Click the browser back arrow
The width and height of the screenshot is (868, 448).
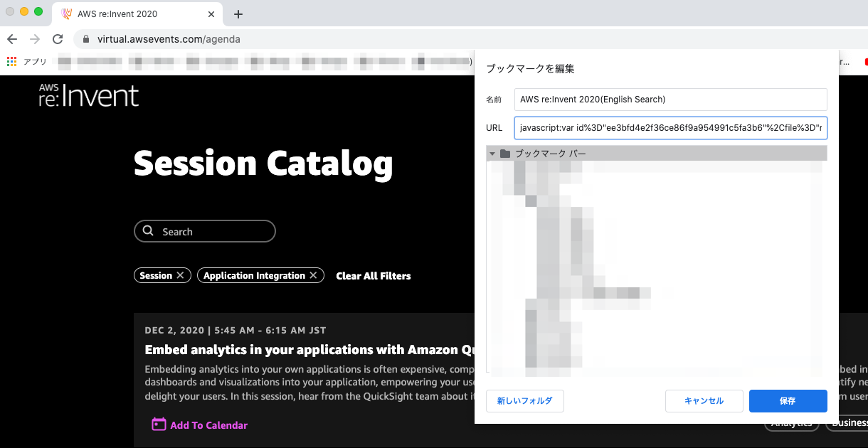point(11,39)
